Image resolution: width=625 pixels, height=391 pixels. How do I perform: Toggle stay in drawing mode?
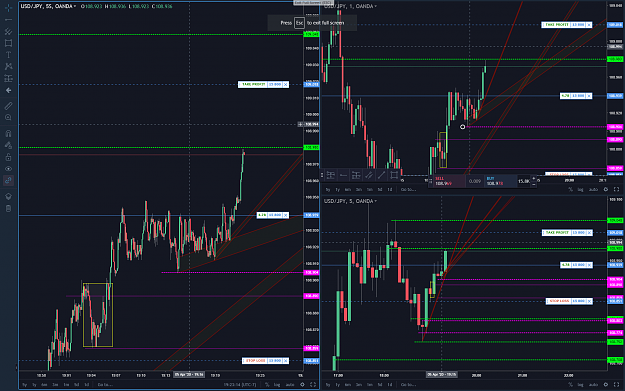click(x=8, y=145)
